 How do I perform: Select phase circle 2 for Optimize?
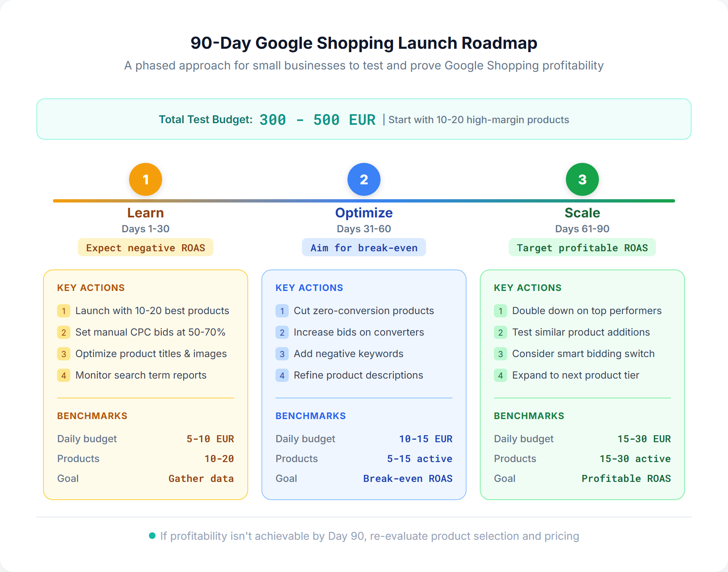(x=364, y=179)
